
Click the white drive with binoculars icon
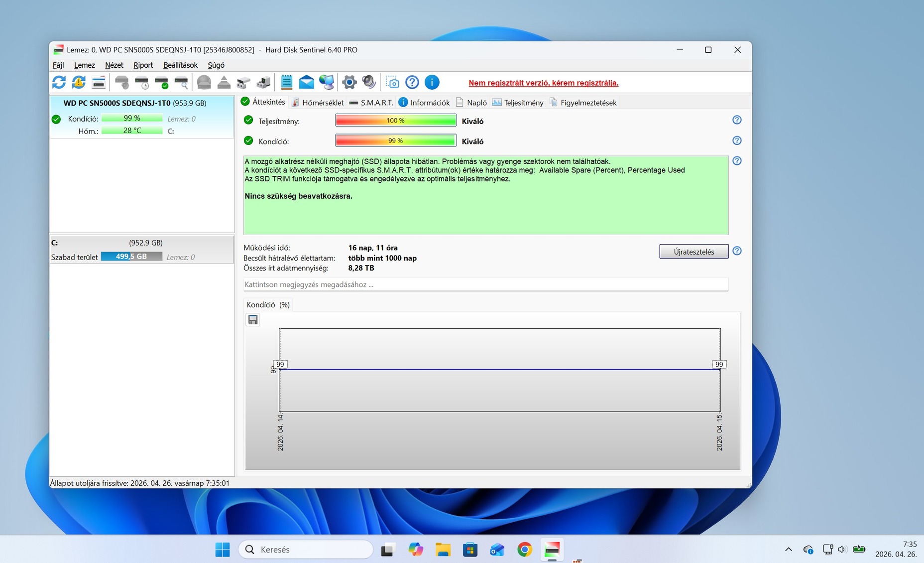pyautogui.click(x=243, y=82)
